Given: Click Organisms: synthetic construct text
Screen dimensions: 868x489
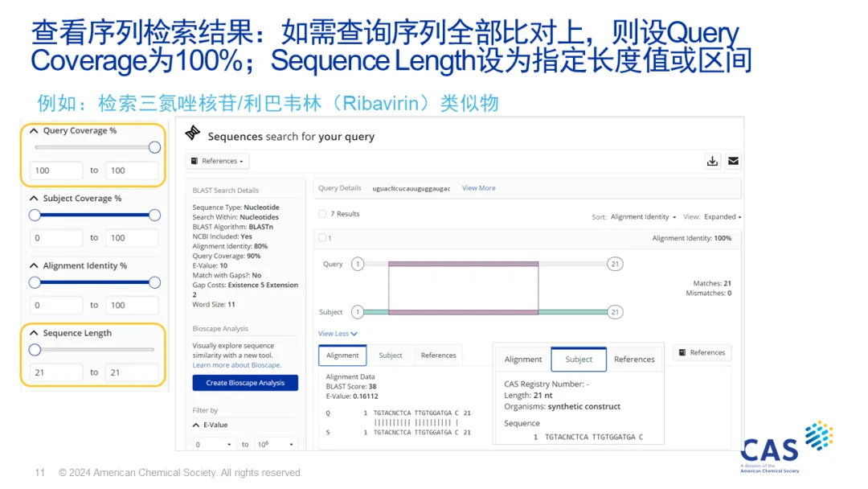Looking at the screenshot, I should pyautogui.click(x=562, y=406).
